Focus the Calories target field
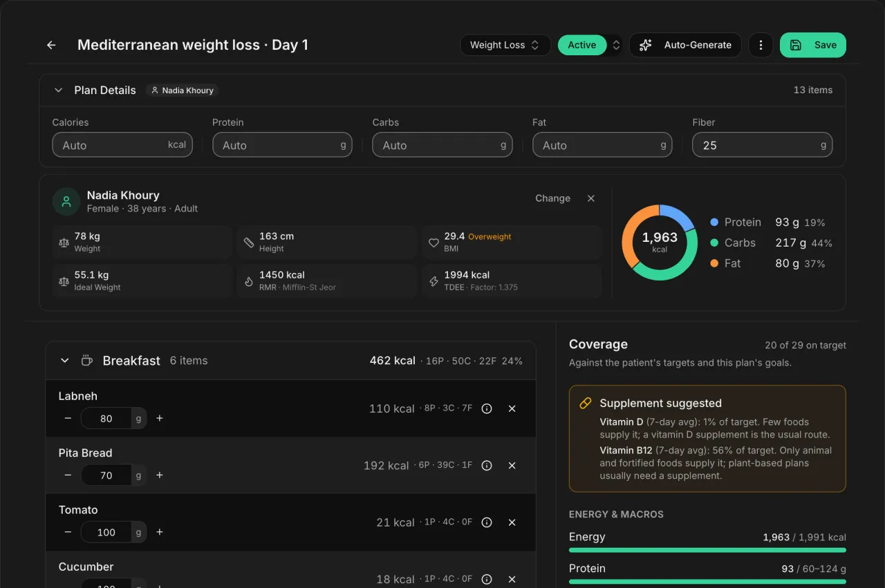Viewport: 885px width, 588px height. [x=122, y=145]
